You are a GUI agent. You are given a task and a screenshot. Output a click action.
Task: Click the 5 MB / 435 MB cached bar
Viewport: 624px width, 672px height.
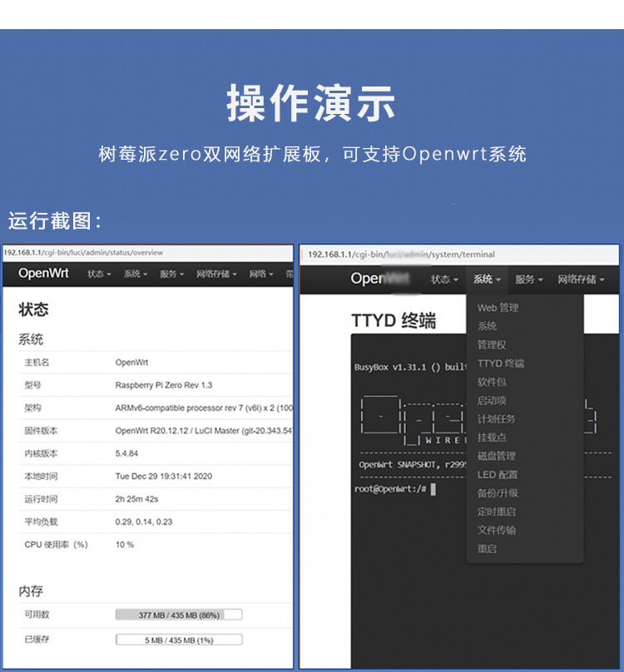[x=179, y=640]
